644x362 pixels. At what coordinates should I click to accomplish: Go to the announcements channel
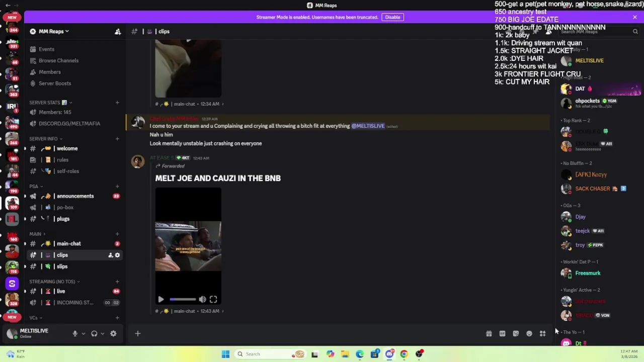pyautogui.click(x=74, y=196)
